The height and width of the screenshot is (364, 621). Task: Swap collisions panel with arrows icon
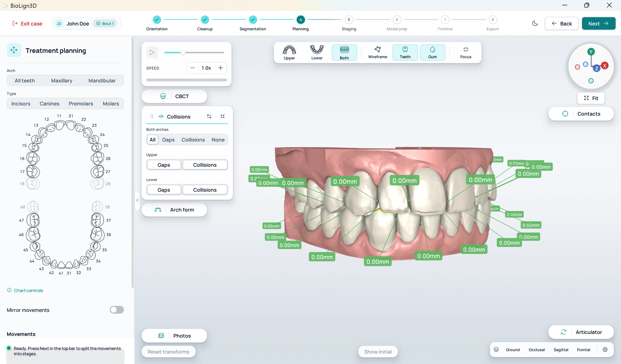click(x=209, y=116)
